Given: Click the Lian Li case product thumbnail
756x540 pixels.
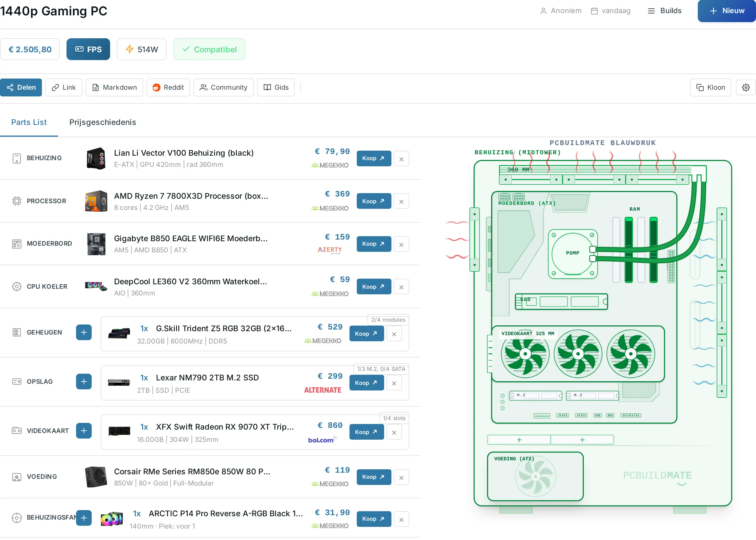Looking at the screenshot, I should (x=96, y=158).
